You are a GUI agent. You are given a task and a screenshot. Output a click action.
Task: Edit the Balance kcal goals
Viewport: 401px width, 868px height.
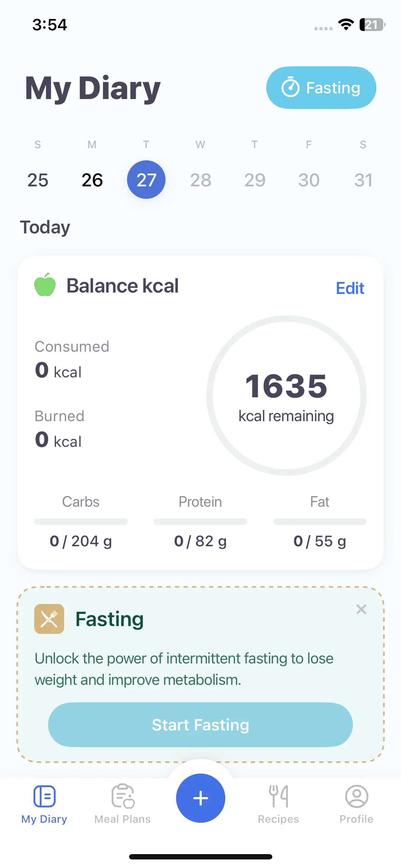point(350,288)
